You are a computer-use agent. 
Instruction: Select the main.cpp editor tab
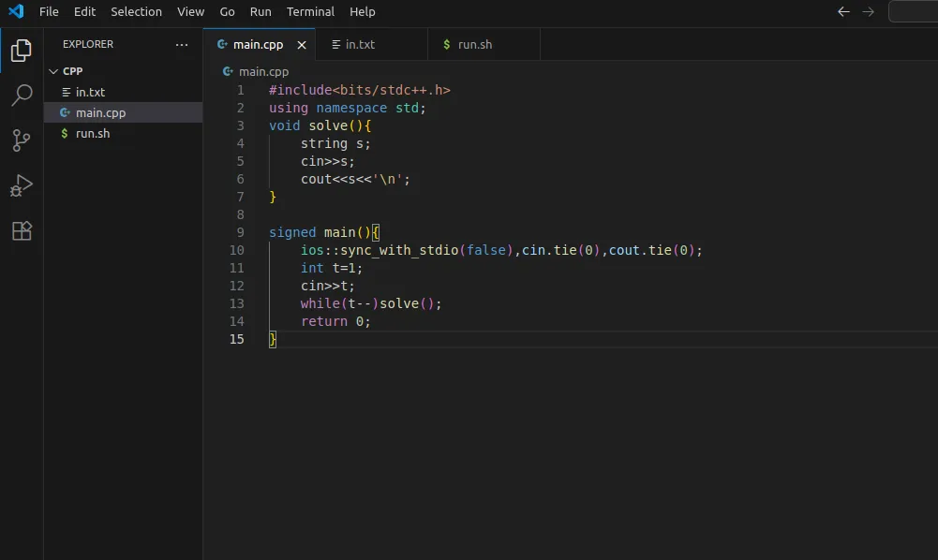click(x=259, y=45)
